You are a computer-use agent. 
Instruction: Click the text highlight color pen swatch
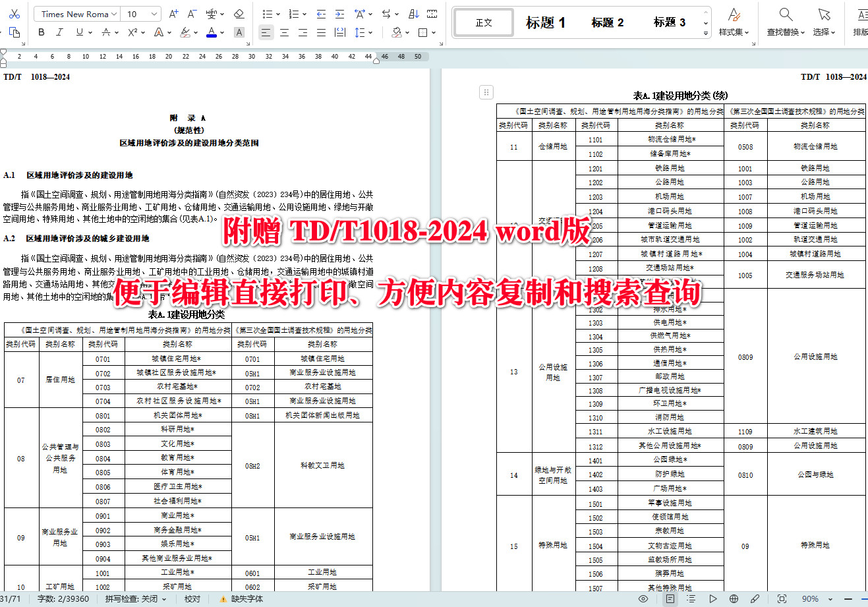[x=185, y=32]
